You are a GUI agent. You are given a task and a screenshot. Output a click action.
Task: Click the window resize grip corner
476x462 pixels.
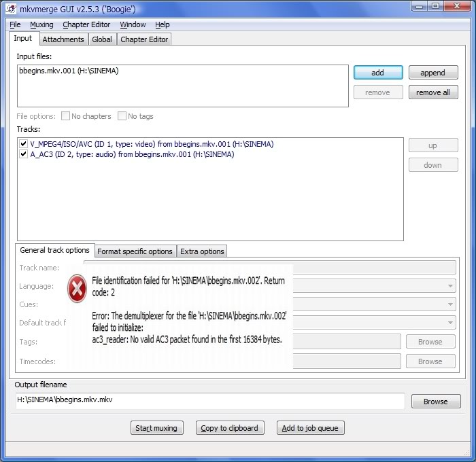(x=466, y=453)
